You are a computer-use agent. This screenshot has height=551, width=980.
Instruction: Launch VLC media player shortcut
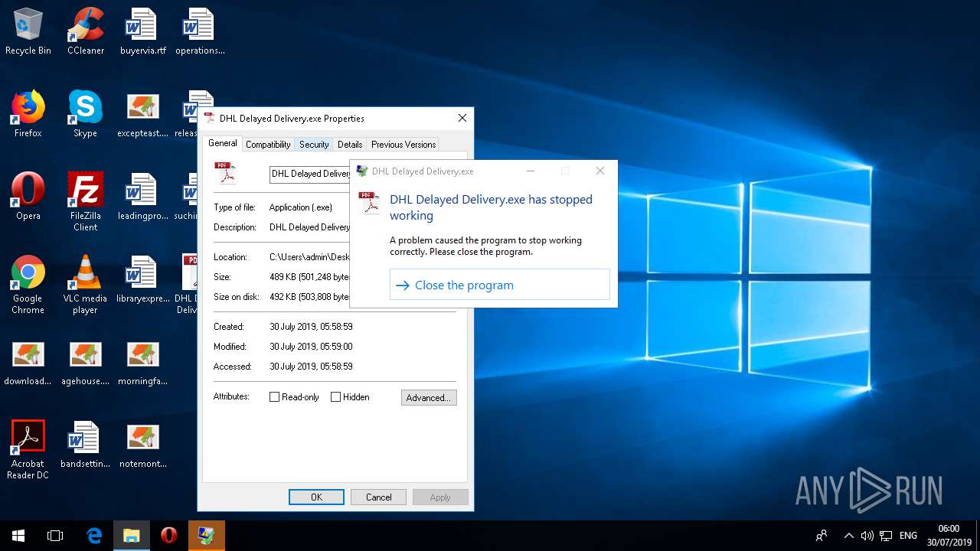pos(86,285)
